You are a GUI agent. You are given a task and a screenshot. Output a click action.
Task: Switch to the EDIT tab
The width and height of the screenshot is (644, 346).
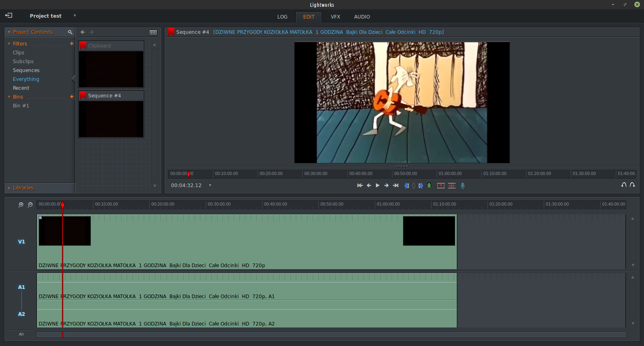[309, 17]
